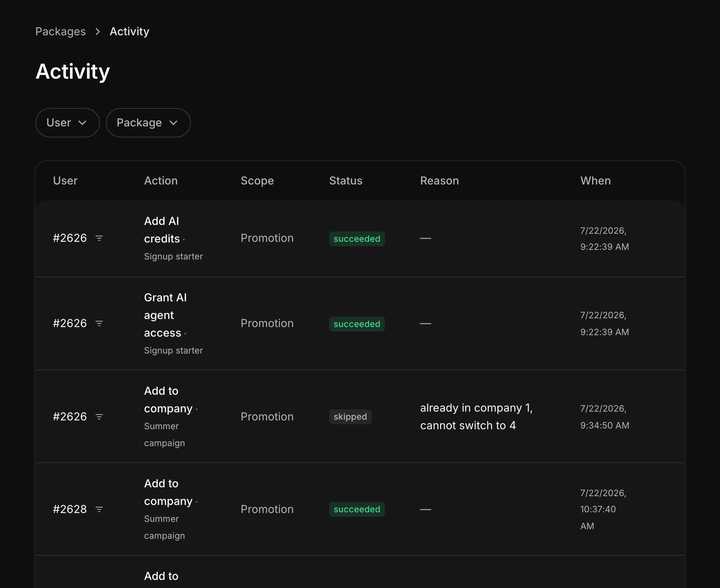
Task: Click timestamp 7/22/2026, 10:37:40 AM
Action: [x=603, y=509]
